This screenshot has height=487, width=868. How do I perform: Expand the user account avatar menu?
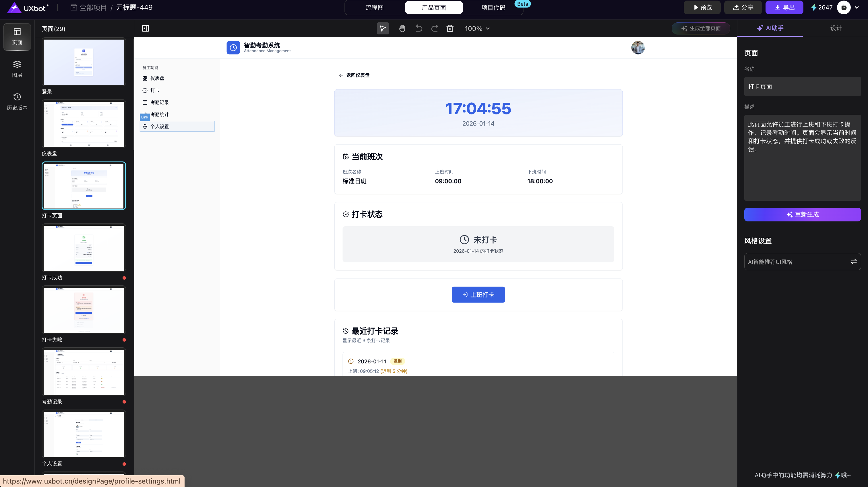857,7
